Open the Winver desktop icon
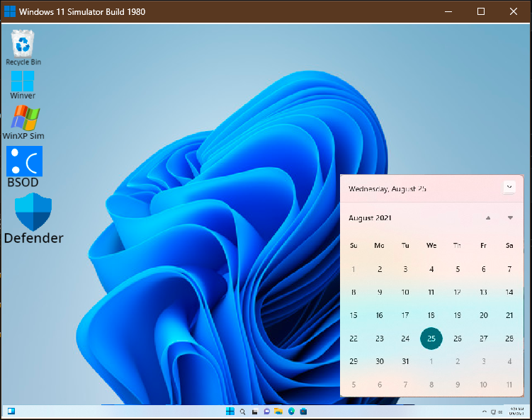532x420 pixels. [23, 85]
